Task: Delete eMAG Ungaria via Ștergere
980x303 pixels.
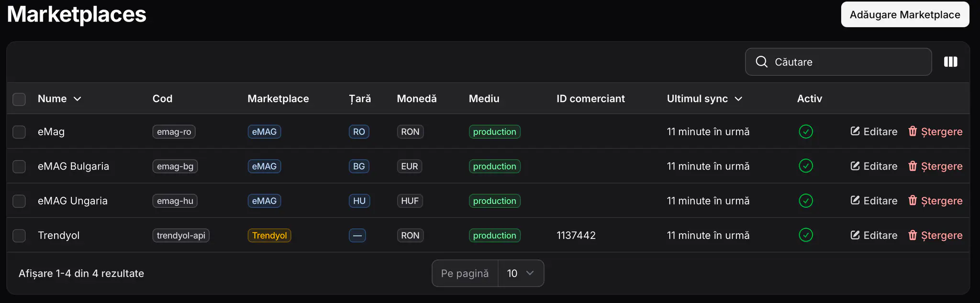Action: point(935,201)
